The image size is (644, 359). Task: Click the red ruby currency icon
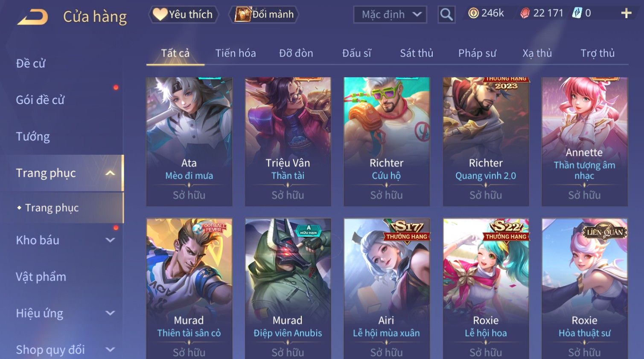click(525, 13)
